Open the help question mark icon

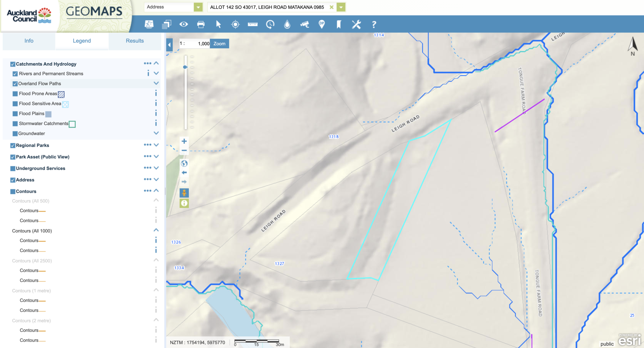pos(374,24)
